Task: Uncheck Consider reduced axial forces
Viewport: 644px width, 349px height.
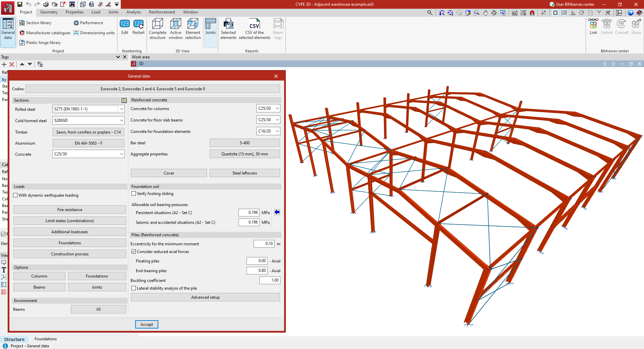Action: (x=134, y=252)
